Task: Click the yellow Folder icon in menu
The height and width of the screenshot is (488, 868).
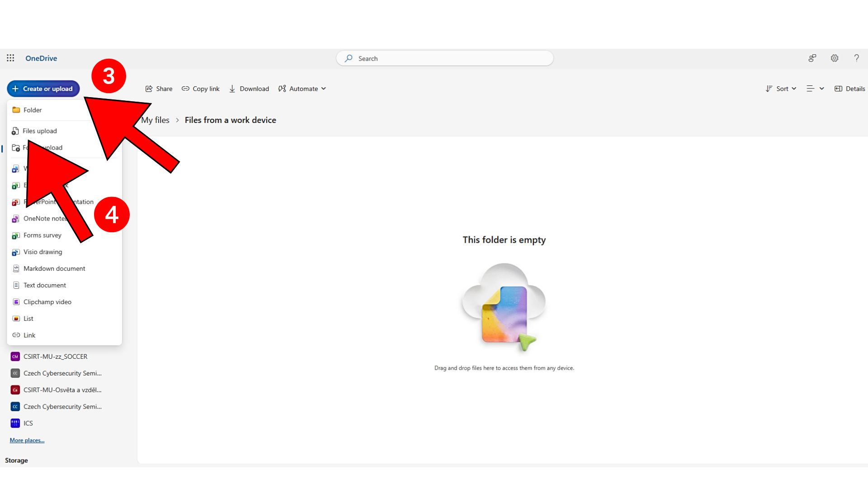Action: pos(16,110)
